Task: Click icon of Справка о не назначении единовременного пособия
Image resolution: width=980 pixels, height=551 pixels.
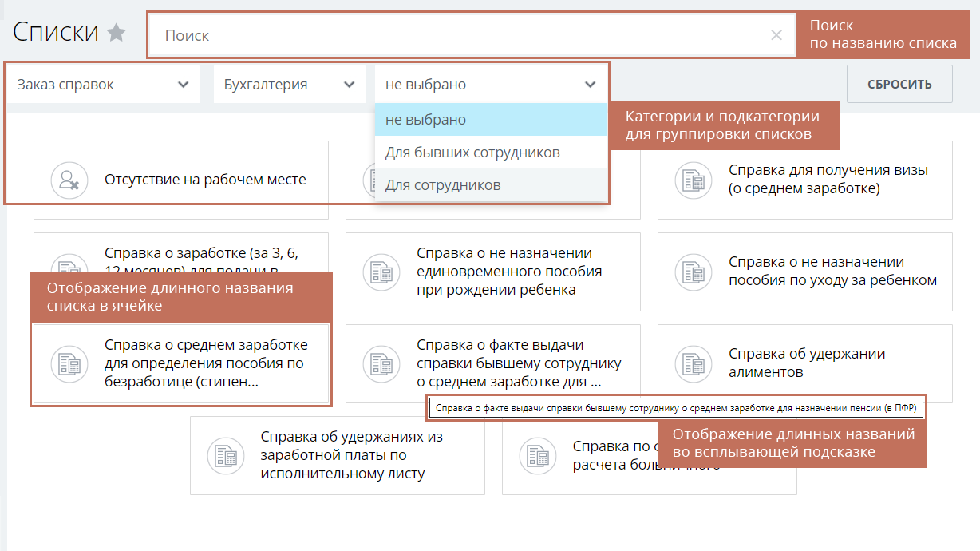Action: click(381, 272)
